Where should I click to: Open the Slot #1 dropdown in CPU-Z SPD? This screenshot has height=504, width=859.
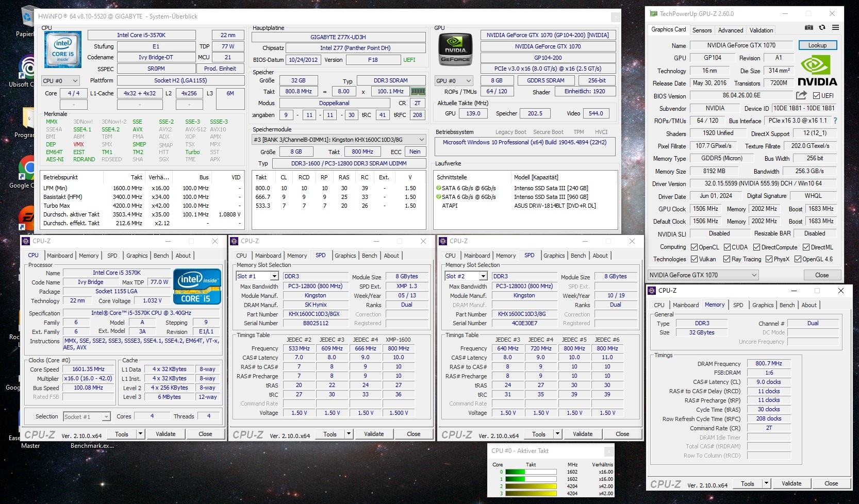[x=257, y=276]
